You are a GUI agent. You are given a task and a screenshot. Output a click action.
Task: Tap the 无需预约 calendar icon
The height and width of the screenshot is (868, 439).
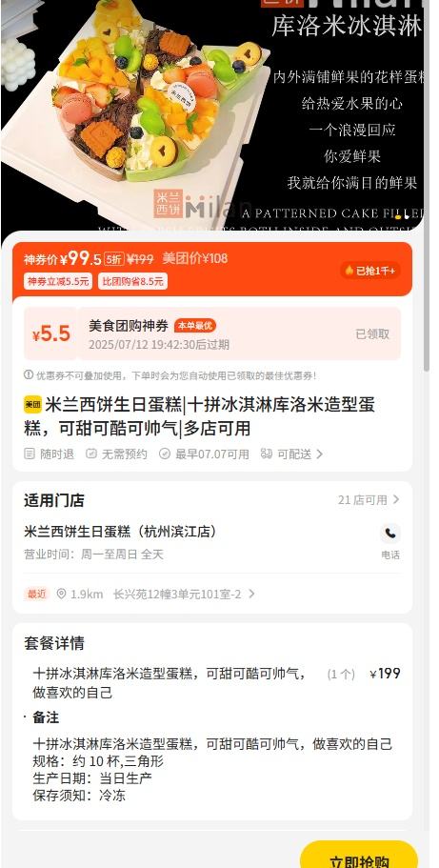coord(91,454)
